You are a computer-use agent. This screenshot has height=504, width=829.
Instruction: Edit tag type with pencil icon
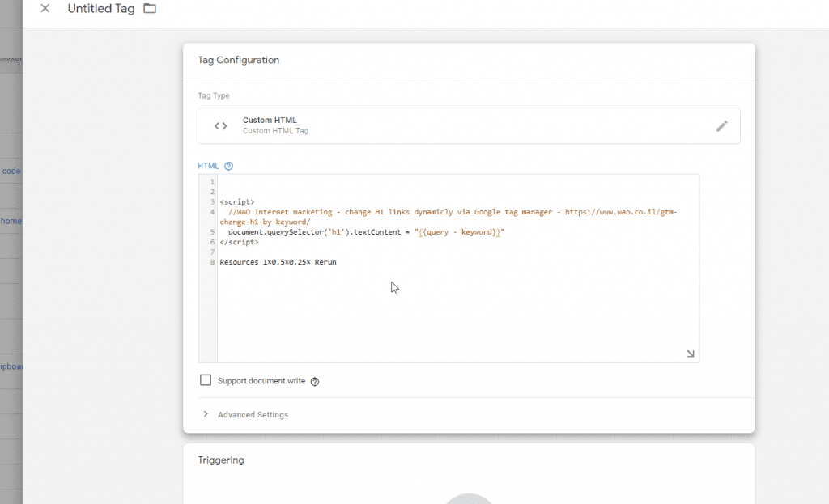point(721,125)
